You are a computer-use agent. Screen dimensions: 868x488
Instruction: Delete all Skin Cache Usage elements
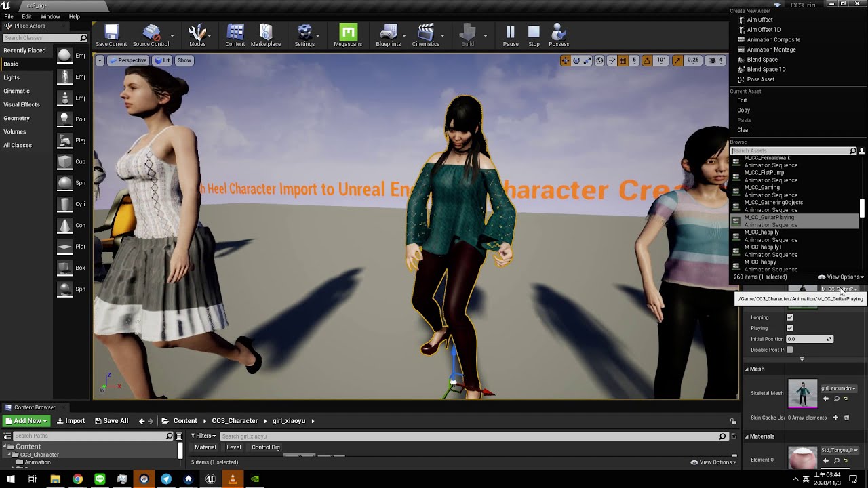coord(846,418)
